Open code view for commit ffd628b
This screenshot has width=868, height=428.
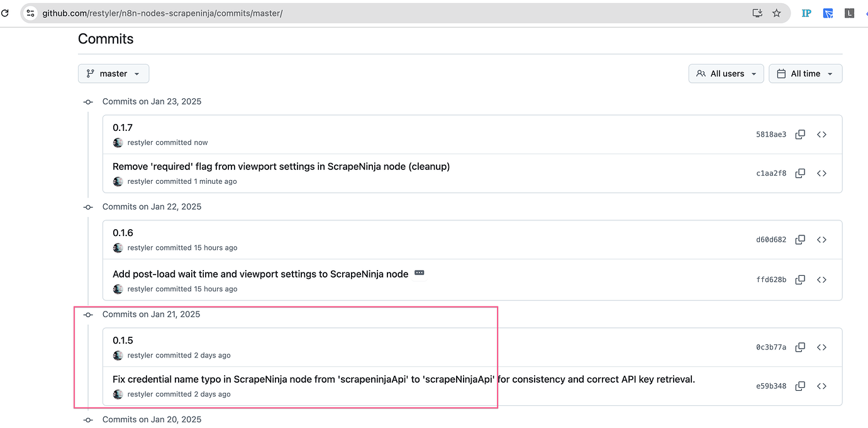pos(822,279)
